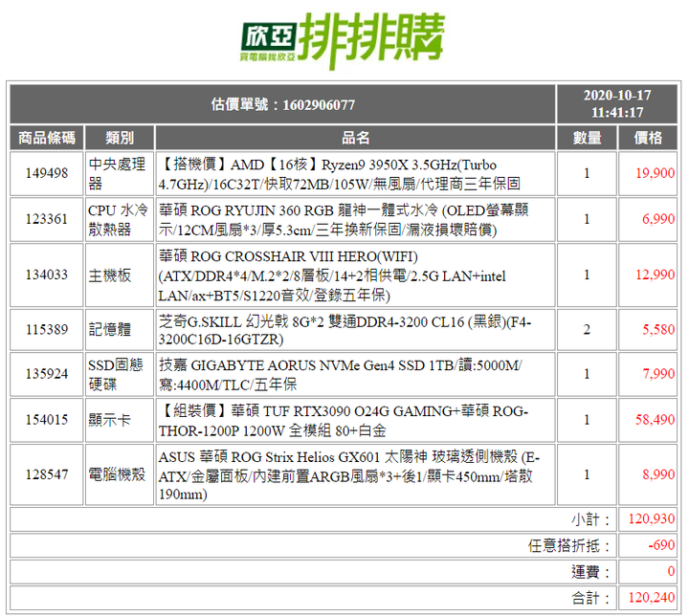Click the price 6,990
Screen dimensions: 689x616
(x=658, y=219)
